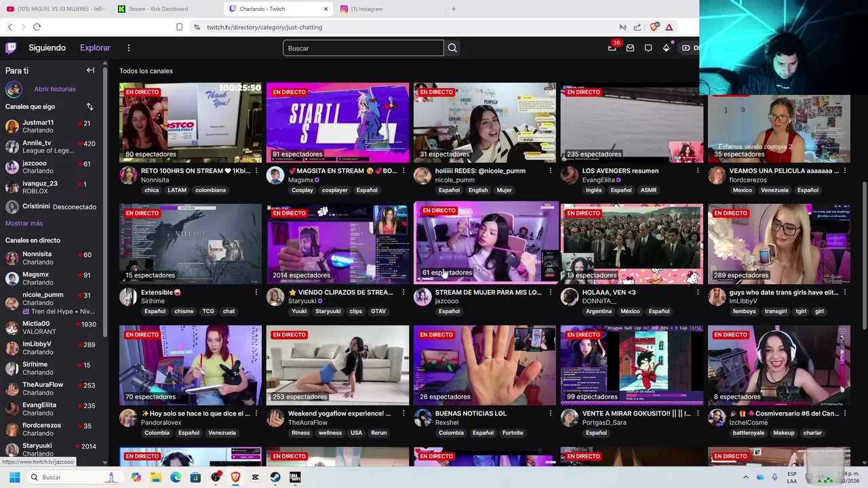Open the yoga stream thumbnail with 253 espectadores
The image size is (868, 488).
tap(338, 365)
